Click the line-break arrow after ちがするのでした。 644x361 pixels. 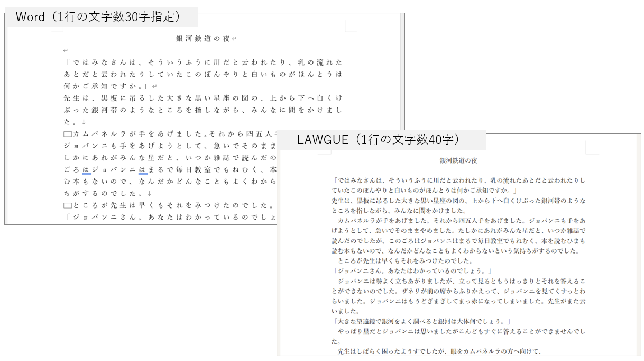click(x=150, y=194)
